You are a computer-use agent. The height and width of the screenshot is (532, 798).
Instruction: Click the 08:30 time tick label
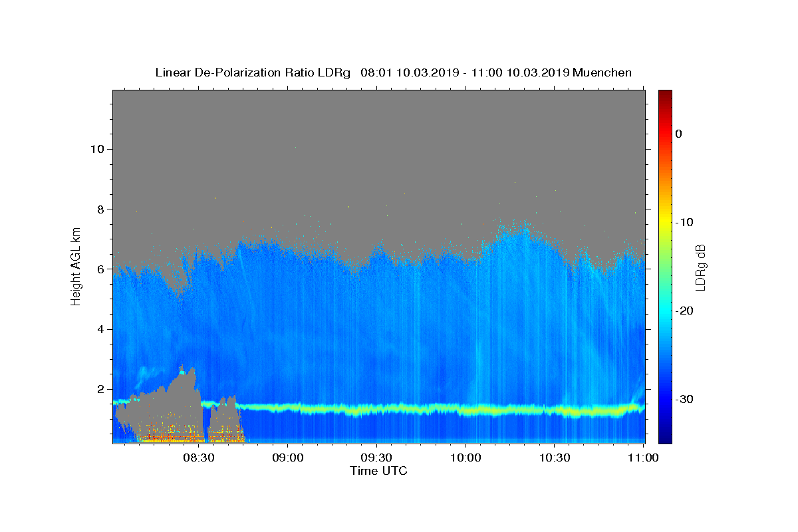(x=199, y=458)
